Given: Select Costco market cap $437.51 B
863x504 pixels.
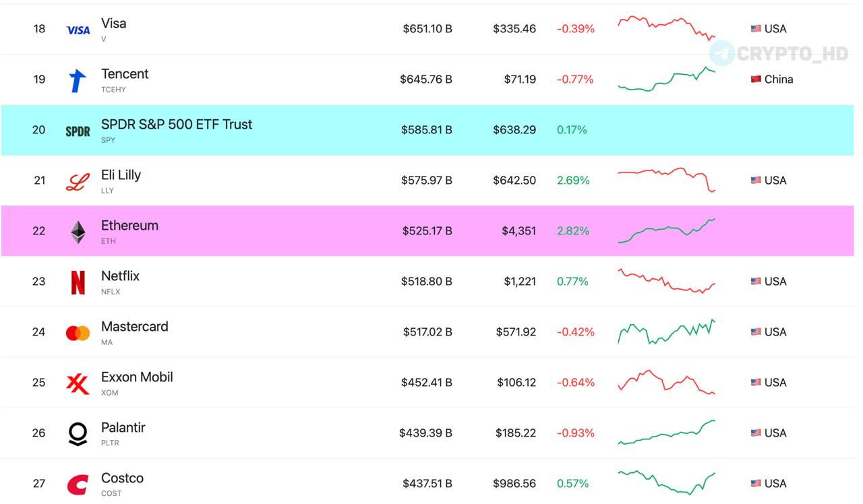Looking at the screenshot, I should coord(427,483).
